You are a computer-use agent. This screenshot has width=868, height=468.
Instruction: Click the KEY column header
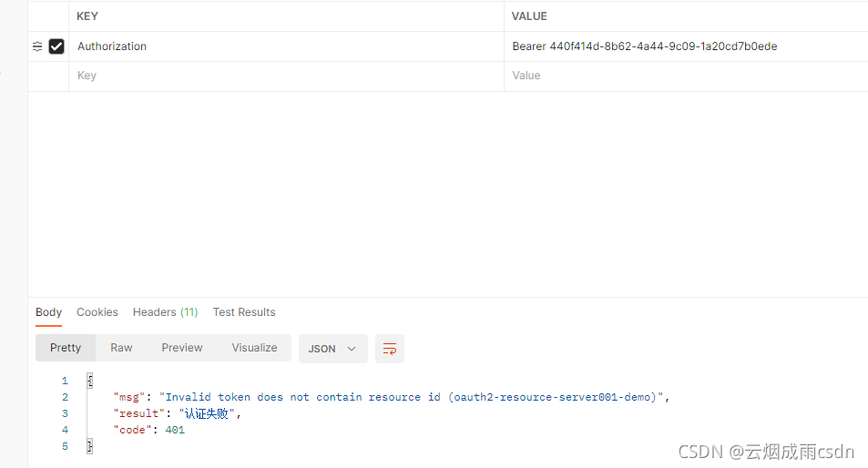point(87,16)
